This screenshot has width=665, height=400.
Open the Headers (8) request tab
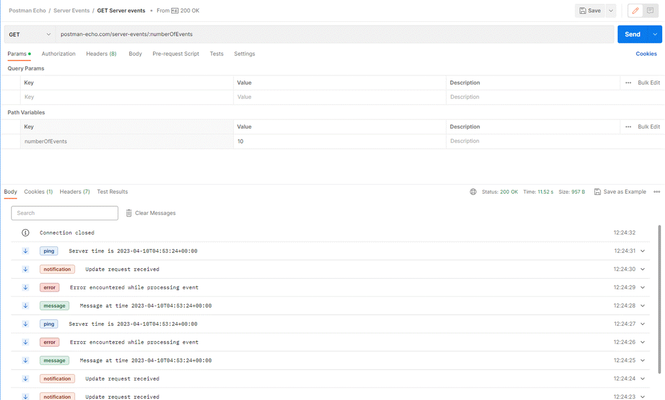coord(101,54)
